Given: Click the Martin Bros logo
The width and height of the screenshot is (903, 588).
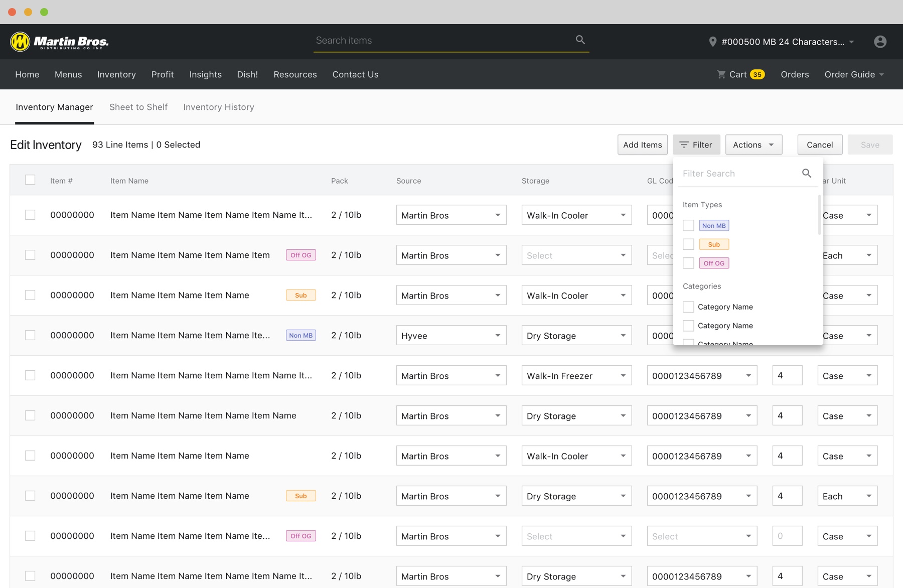Looking at the screenshot, I should (x=59, y=42).
